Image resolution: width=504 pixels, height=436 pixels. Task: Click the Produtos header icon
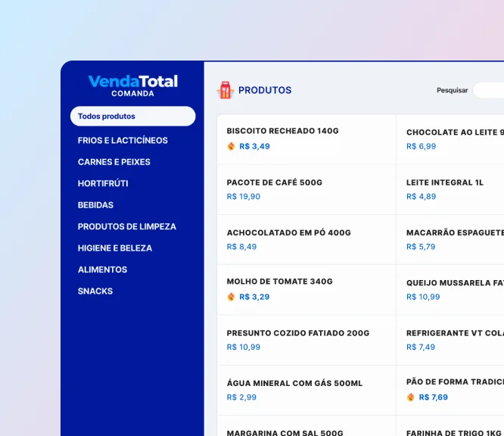(225, 90)
